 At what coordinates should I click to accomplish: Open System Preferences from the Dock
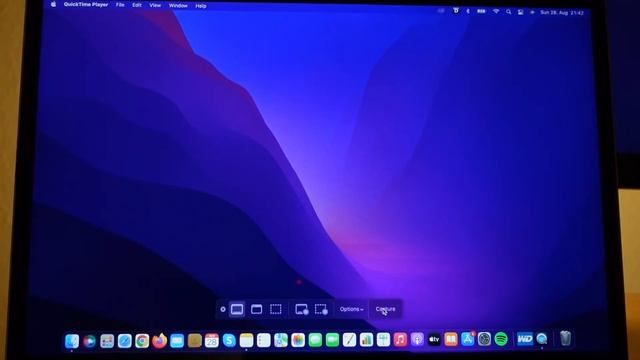point(484,339)
